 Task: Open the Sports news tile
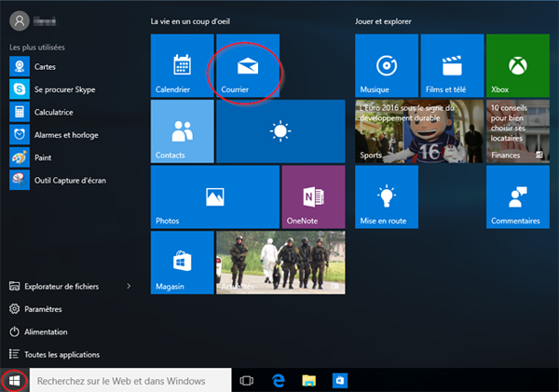tap(419, 131)
